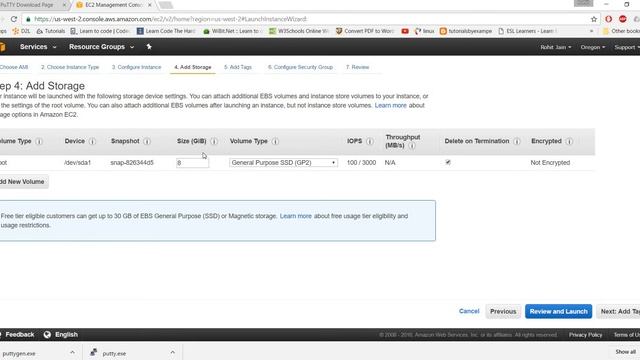The width and height of the screenshot is (640, 360).
Task: Open the Privacy Policy link
Action: pyautogui.click(x=585, y=335)
